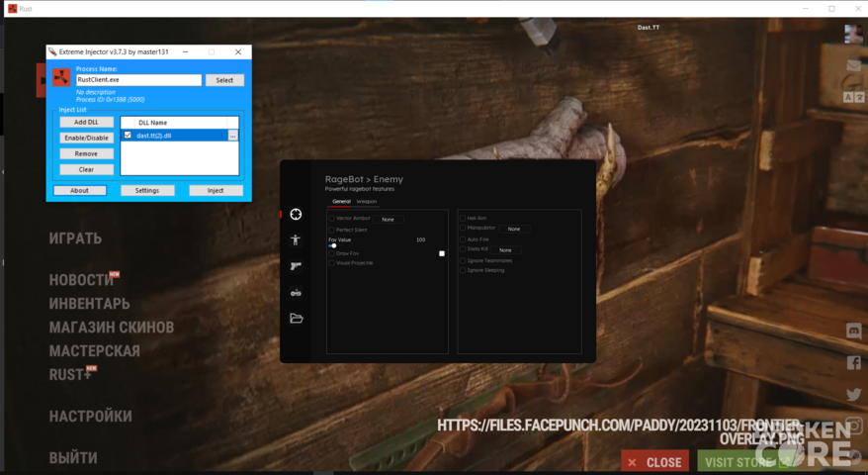Toggle the Perfect Silent checkbox
This screenshot has width=868, height=475.
(x=331, y=230)
